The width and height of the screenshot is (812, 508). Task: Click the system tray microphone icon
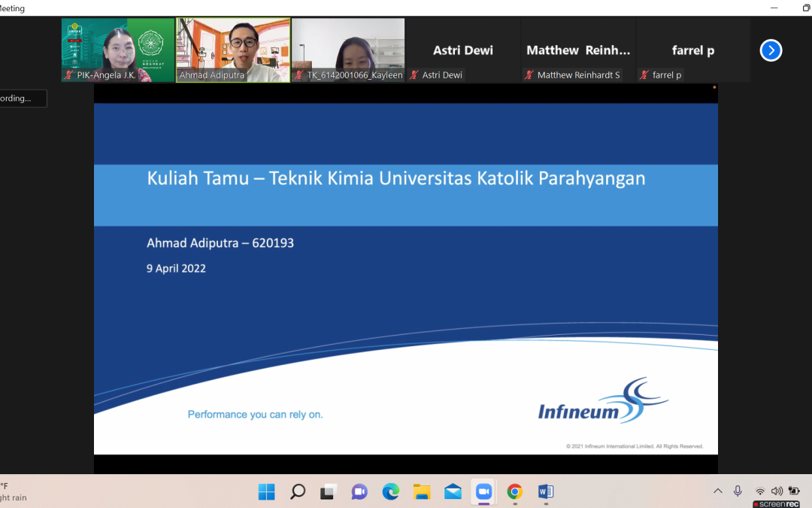[738, 491]
